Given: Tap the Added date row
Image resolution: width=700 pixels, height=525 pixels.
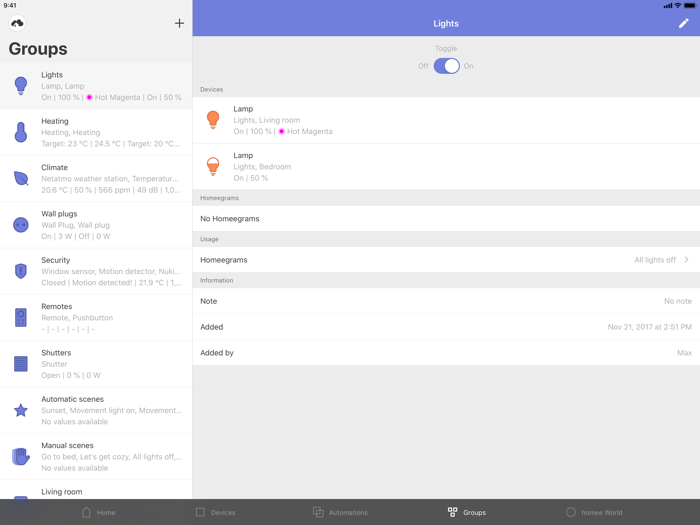Looking at the screenshot, I should pyautogui.click(x=446, y=327).
